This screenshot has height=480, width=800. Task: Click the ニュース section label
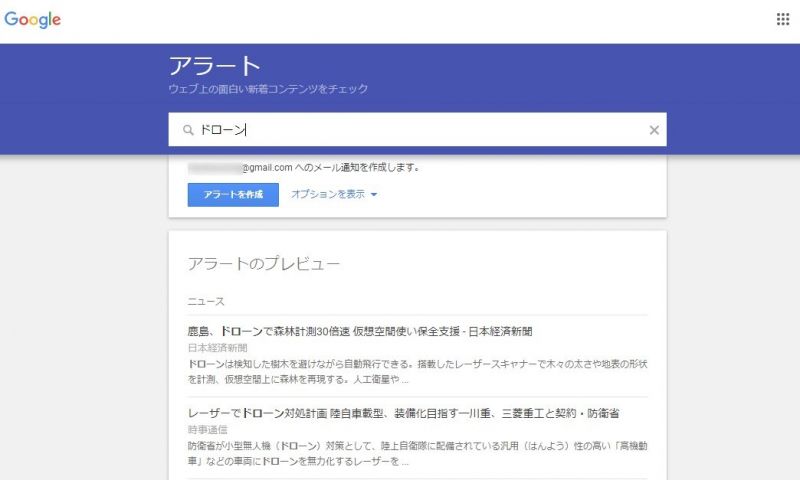pyautogui.click(x=206, y=301)
